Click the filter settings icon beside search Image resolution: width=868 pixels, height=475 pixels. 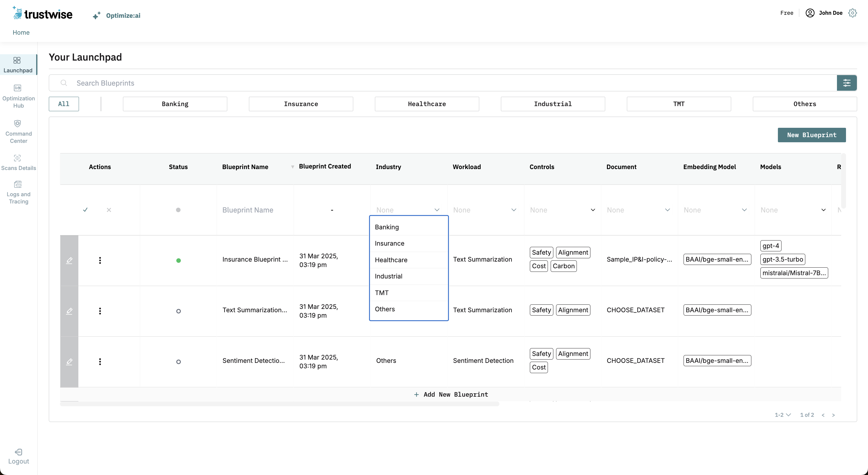846,83
